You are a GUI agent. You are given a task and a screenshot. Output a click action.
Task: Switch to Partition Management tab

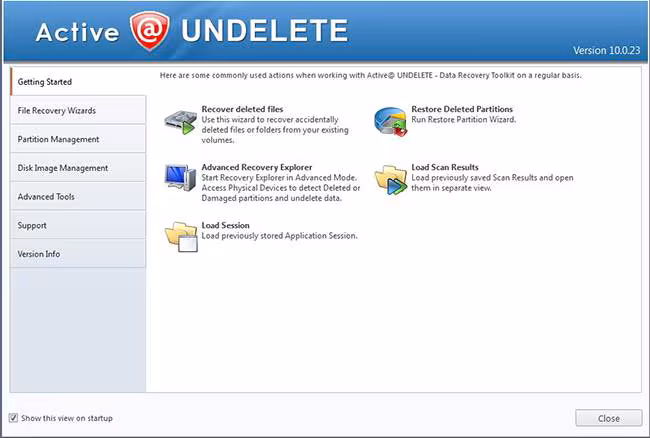(78, 139)
